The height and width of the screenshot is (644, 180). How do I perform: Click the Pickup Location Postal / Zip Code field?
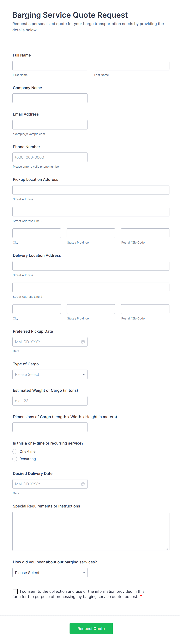(145, 233)
